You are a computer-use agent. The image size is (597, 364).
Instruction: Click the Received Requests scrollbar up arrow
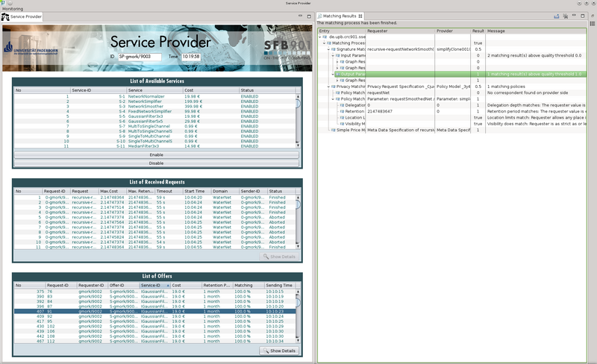298,198
